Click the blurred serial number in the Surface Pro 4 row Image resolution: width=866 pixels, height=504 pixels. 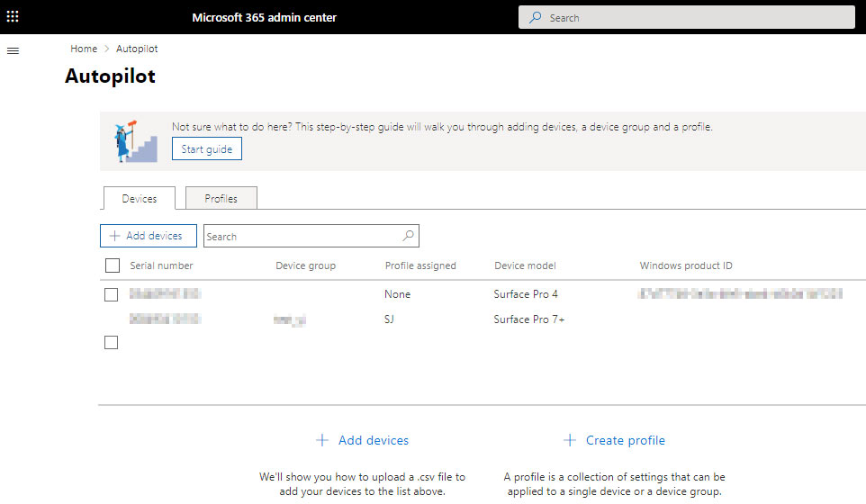165,293
